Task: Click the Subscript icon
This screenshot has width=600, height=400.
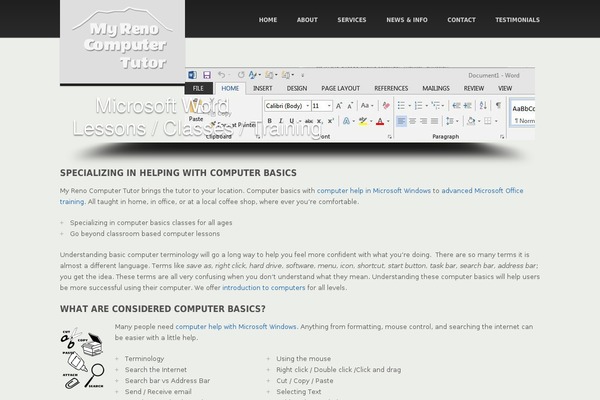Action: 320,121
